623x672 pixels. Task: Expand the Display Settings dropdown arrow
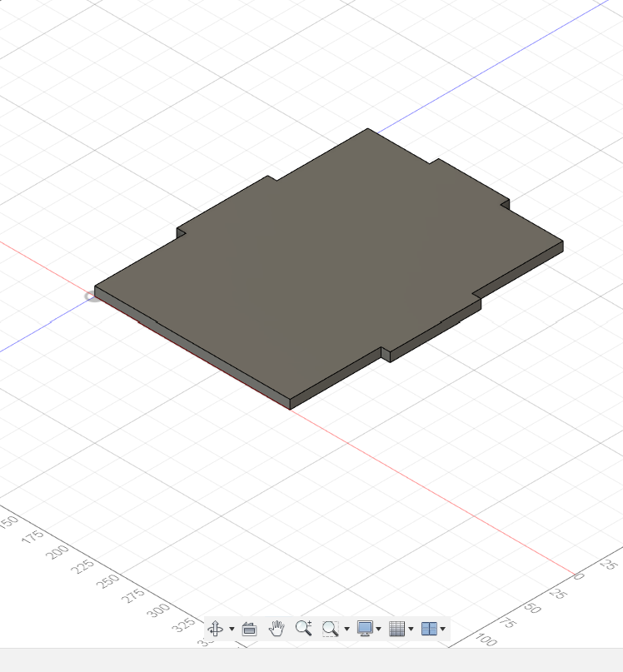[x=379, y=630]
